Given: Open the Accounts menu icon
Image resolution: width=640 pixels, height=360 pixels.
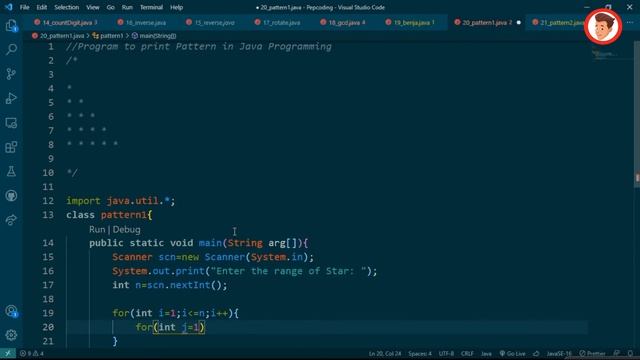Looking at the screenshot, I should [11, 311].
